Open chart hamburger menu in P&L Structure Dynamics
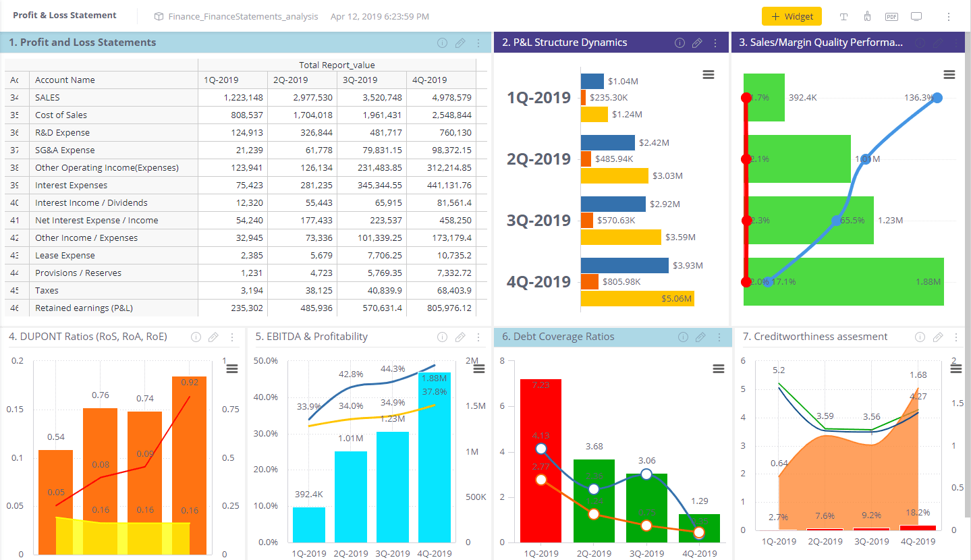 (x=709, y=75)
